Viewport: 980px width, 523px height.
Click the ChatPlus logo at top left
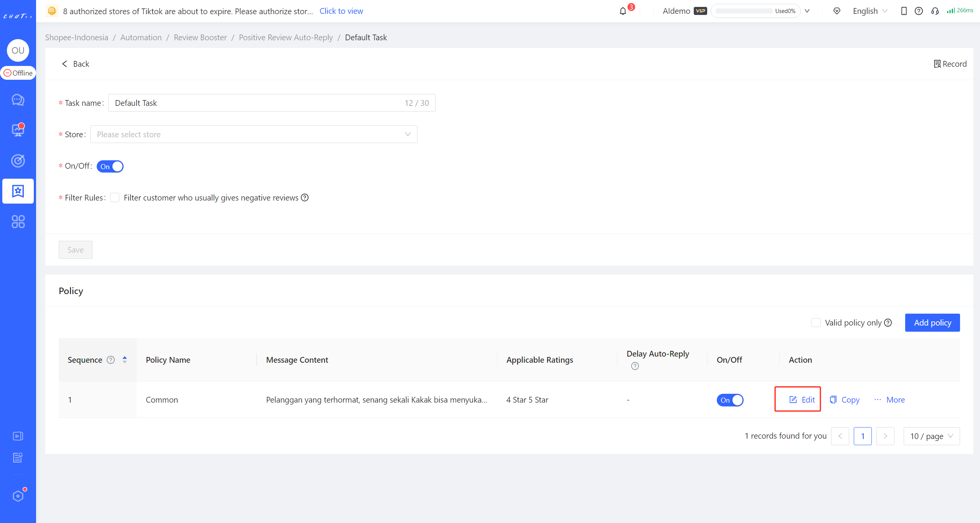[x=18, y=16]
